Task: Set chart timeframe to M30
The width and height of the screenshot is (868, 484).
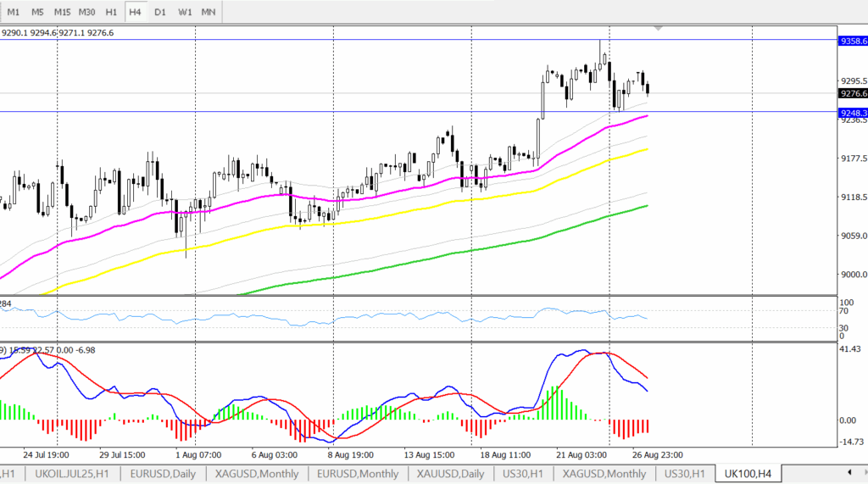Action: tap(86, 13)
